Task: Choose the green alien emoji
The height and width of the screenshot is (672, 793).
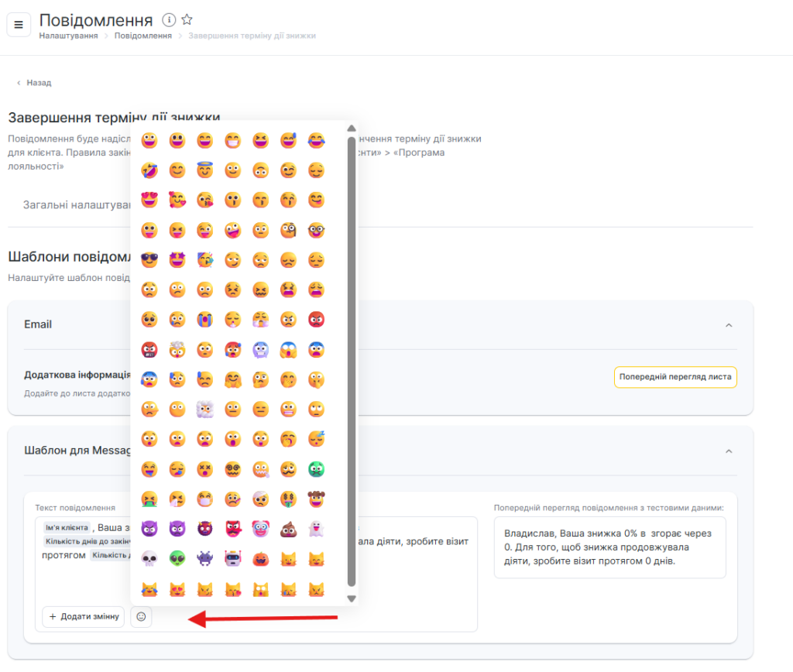Action: click(x=177, y=558)
